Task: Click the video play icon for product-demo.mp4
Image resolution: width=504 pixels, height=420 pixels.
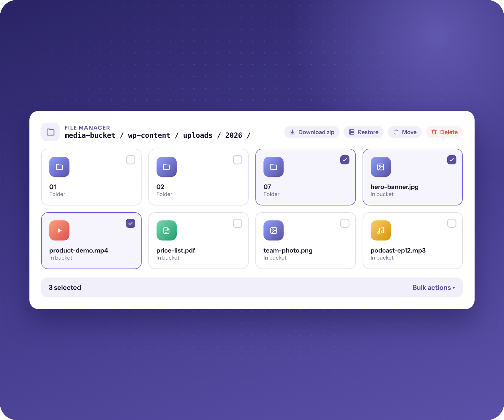Action: coord(59,230)
